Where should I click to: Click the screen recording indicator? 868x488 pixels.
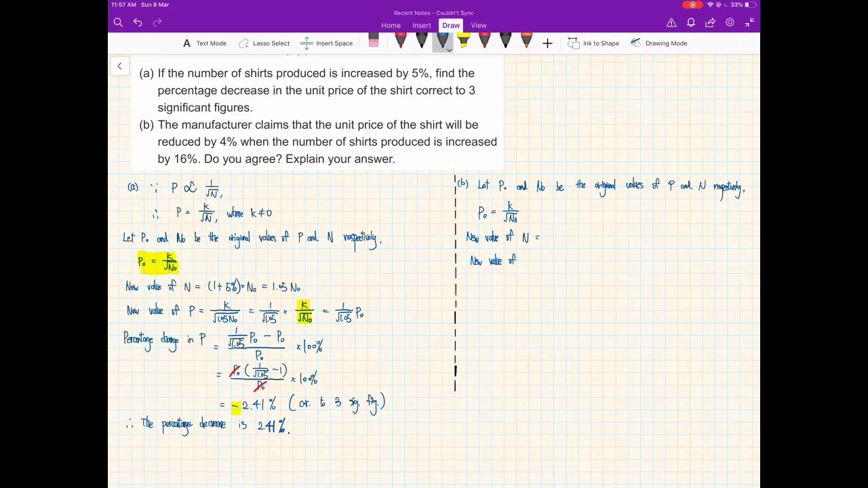692,5
